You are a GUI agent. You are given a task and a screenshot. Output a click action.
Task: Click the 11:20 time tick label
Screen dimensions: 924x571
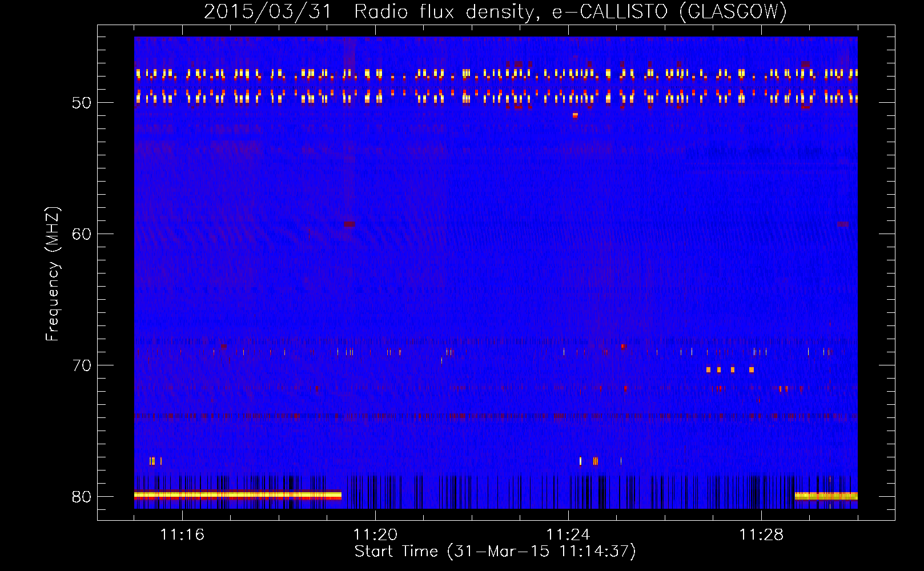[375, 534]
